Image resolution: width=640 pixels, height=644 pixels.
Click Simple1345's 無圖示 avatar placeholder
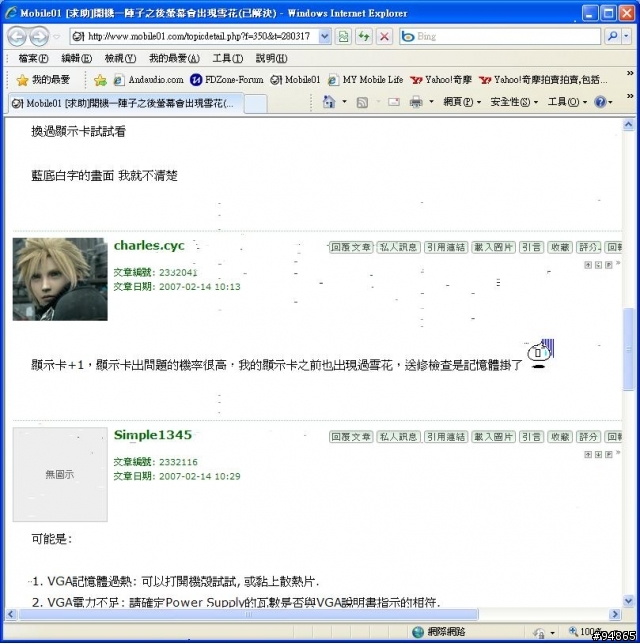tap(60, 474)
